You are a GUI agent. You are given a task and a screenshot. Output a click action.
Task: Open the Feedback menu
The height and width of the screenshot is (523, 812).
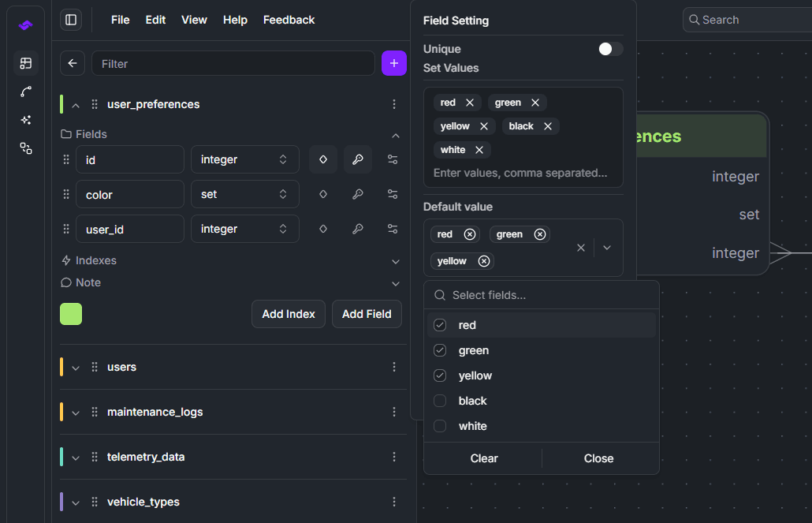[289, 20]
